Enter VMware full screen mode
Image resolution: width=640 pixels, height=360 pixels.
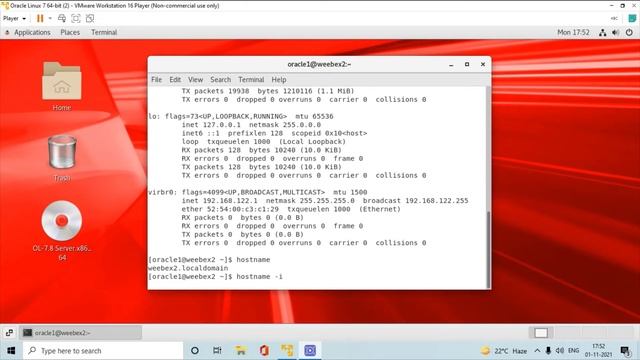click(x=76, y=18)
